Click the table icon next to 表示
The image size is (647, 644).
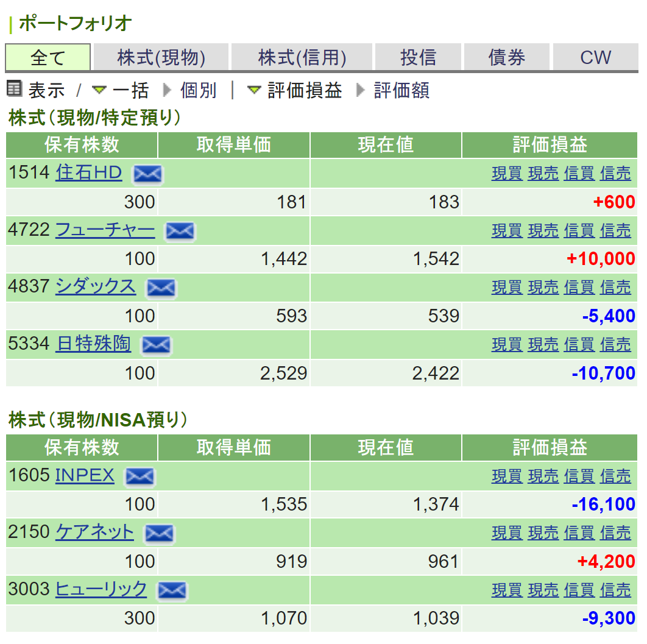click(x=15, y=89)
